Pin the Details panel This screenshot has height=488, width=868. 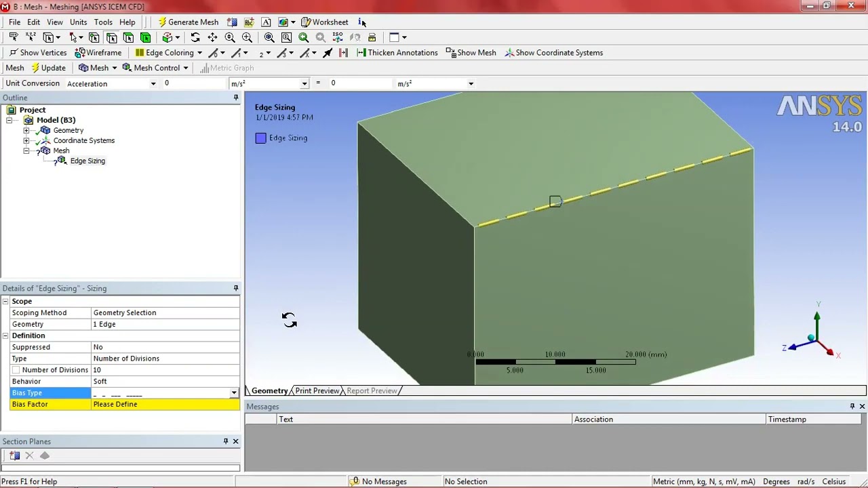click(236, 288)
